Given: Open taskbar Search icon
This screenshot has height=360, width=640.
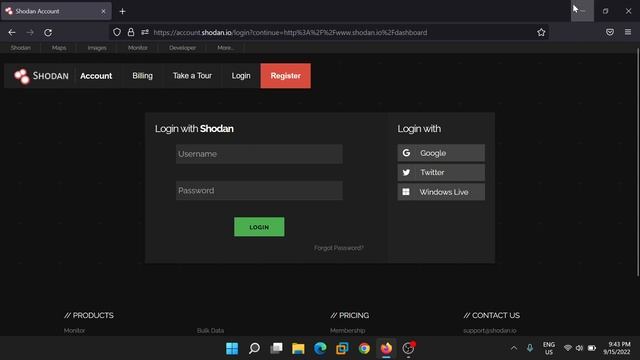Looking at the screenshot, I should pos(254,348).
